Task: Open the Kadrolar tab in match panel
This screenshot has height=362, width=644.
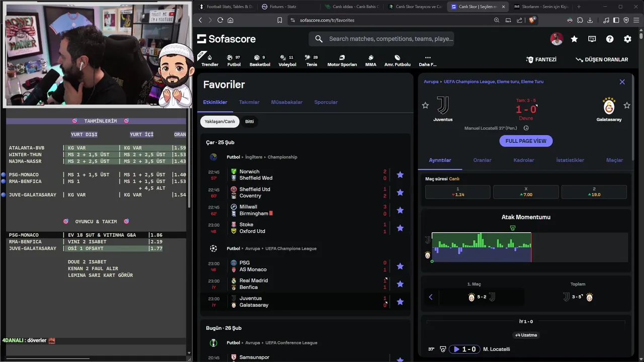Action: [524, 160]
